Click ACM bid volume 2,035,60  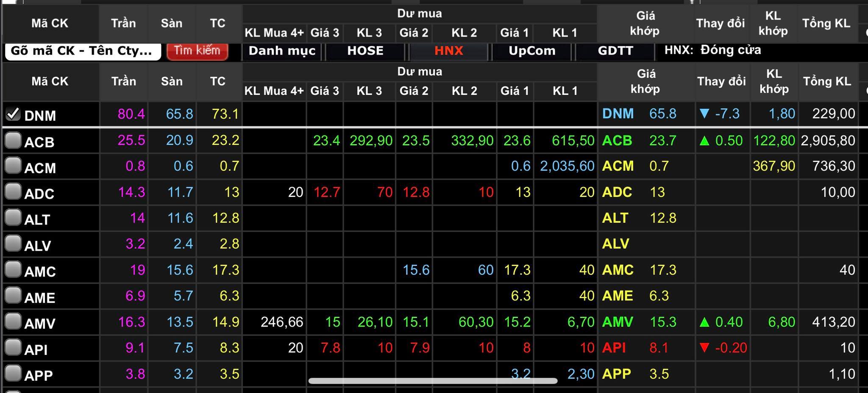[567, 166]
